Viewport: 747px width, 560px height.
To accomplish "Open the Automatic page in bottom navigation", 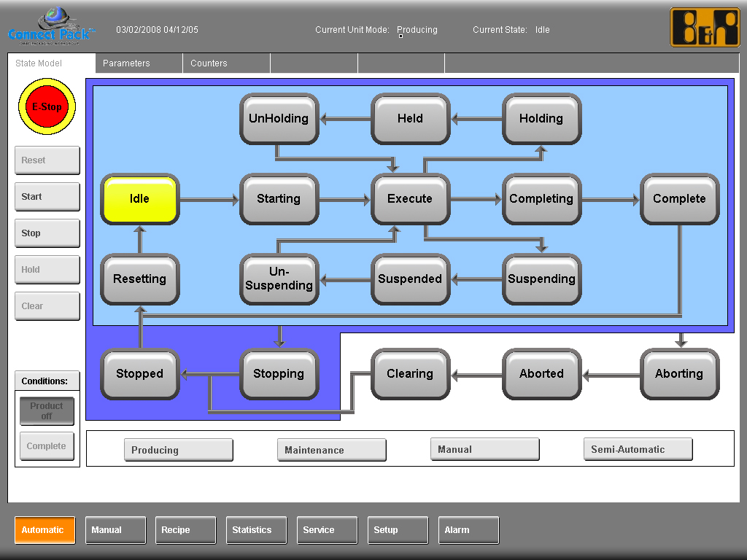I will [44, 530].
